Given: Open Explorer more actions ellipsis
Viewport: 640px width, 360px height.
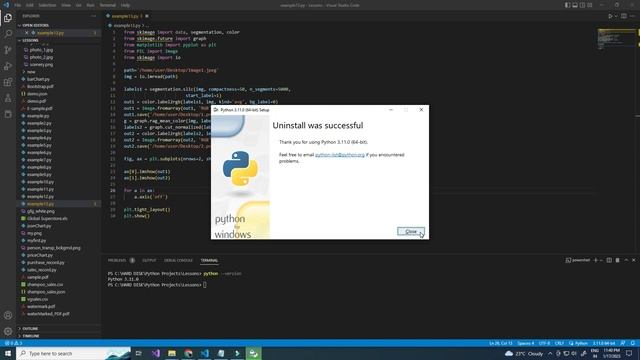Looking at the screenshot, I should click(x=93, y=16).
